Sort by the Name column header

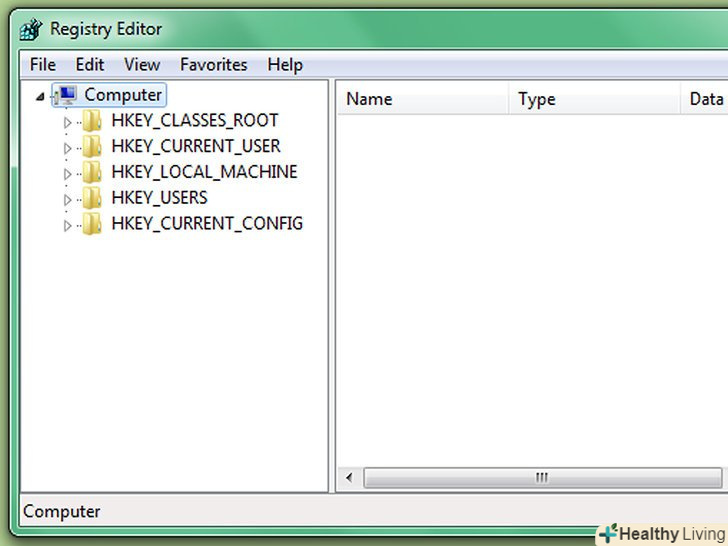[423, 99]
